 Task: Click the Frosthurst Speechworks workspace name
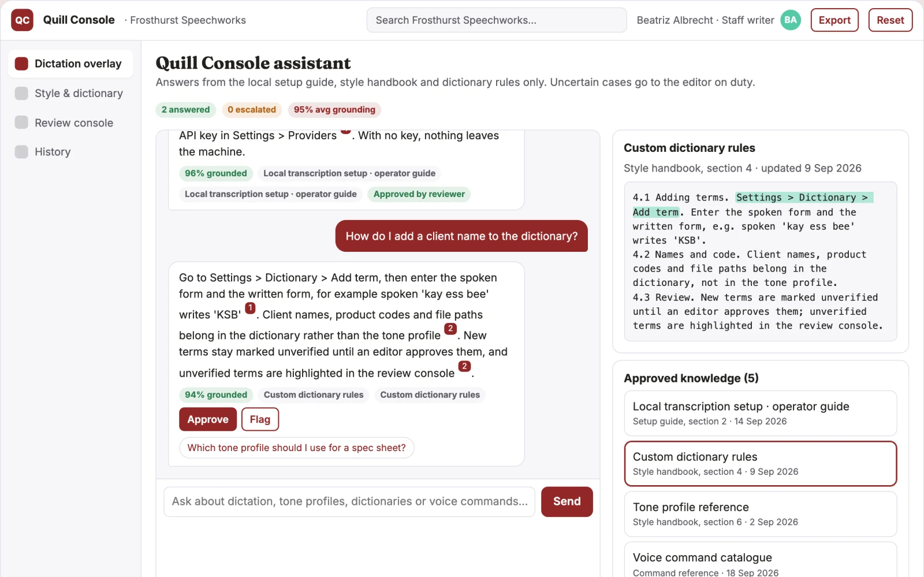click(188, 20)
